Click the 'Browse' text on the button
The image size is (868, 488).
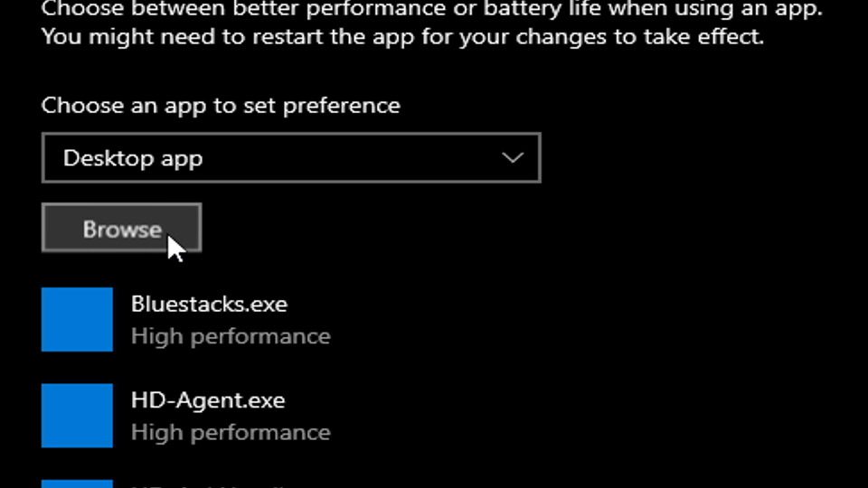(x=122, y=229)
